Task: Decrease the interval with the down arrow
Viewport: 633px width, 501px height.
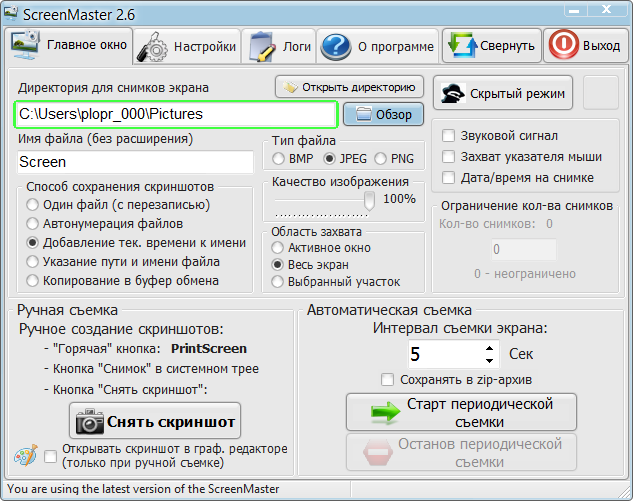Action: (x=489, y=360)
